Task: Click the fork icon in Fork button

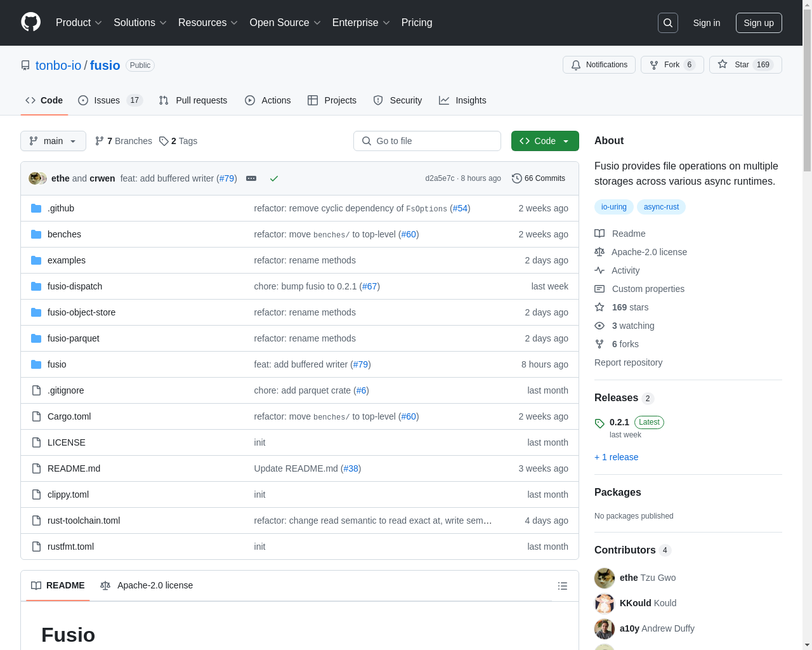Action: (654, 65)
